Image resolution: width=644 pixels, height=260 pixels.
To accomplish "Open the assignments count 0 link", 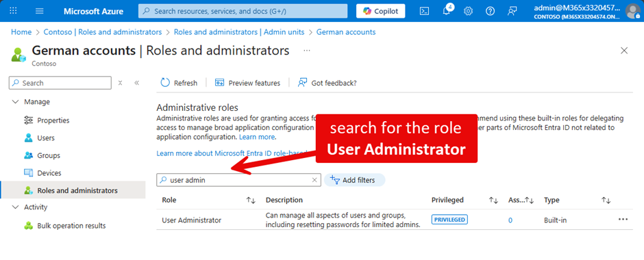I will point(510,220).
